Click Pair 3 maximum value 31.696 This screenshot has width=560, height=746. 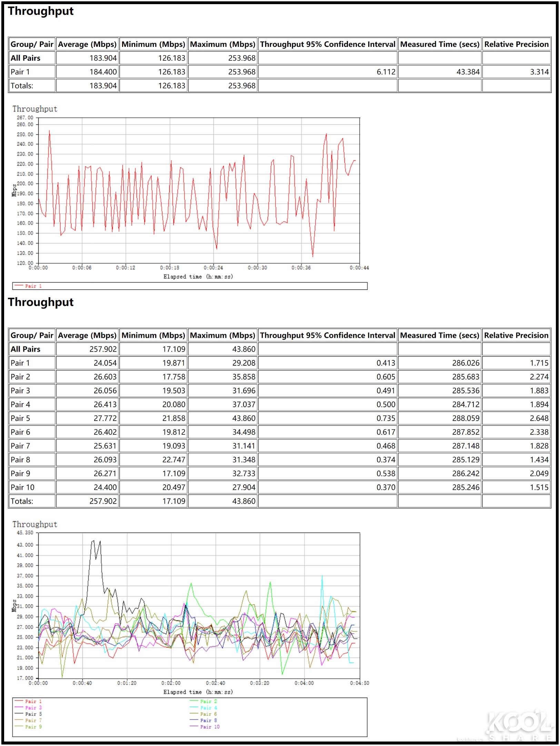[x=244, y=391]
